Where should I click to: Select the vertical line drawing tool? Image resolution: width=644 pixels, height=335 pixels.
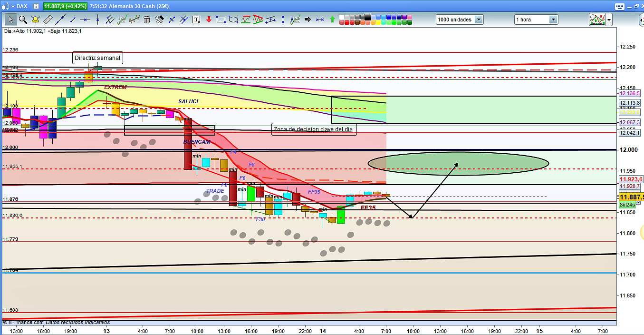pyautogui.click(x=97, y=20)
